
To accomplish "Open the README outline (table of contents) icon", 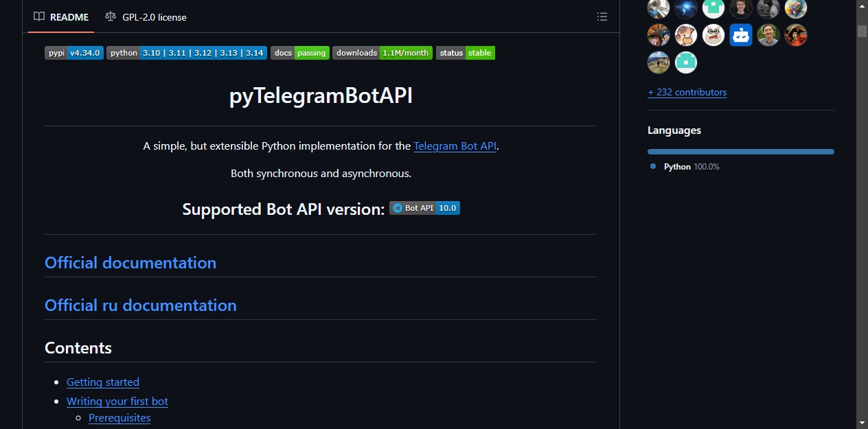I will tap(602, 16).
